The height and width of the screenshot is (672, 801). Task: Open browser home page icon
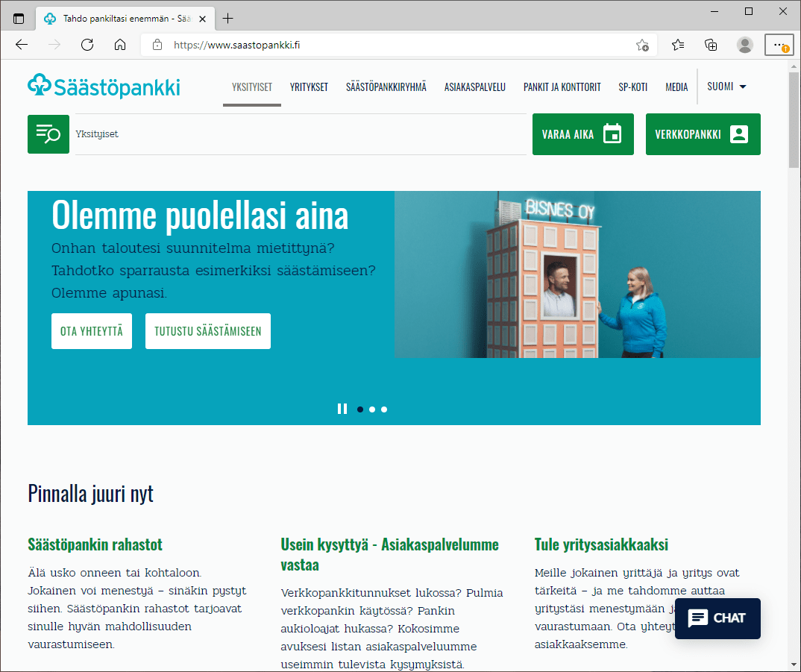click(x=120, y=45)
